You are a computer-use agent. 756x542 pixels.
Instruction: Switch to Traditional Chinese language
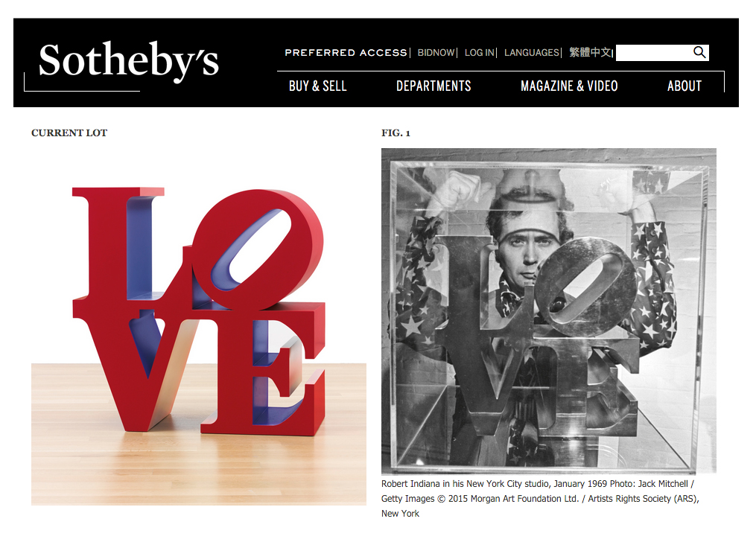(x=590, y=52)
